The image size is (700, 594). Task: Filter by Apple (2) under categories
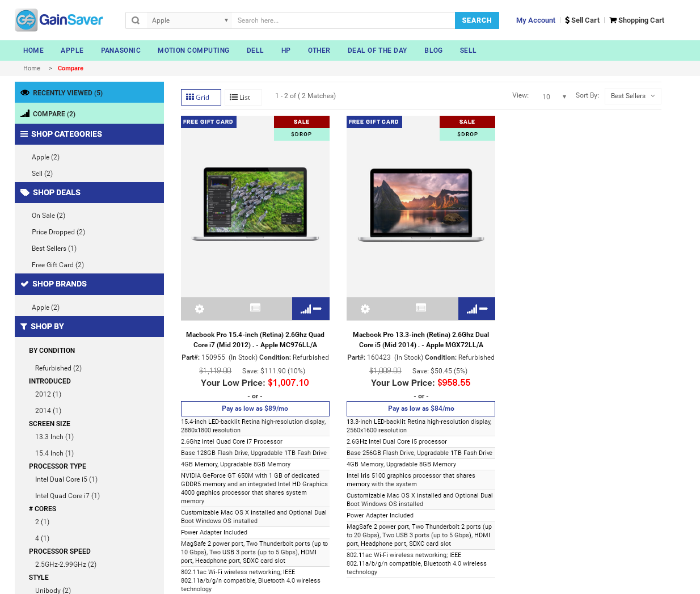pyautogui.click(x=45, y=157)
